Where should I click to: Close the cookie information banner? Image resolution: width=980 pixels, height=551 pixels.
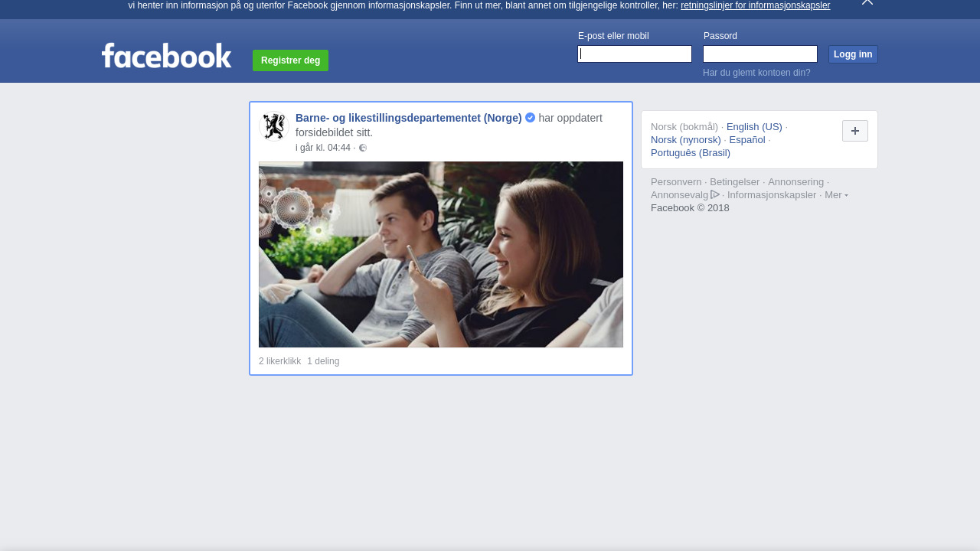click(x=867, y=2)
